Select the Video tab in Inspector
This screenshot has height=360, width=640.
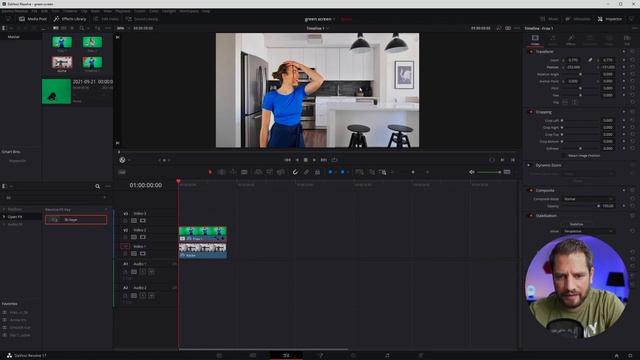click(x=535, y=40)
